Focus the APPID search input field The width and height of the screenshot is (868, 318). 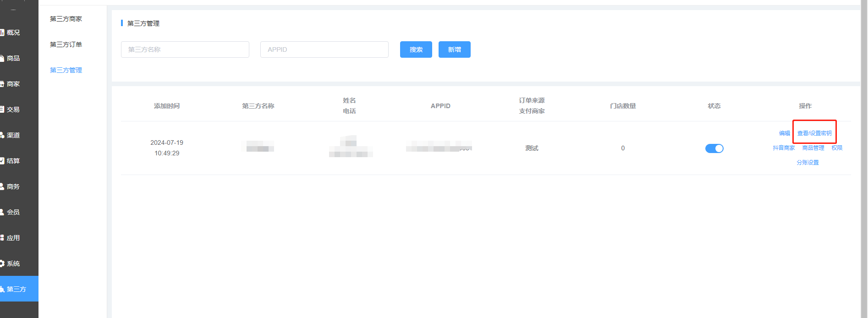click(324, 49)
